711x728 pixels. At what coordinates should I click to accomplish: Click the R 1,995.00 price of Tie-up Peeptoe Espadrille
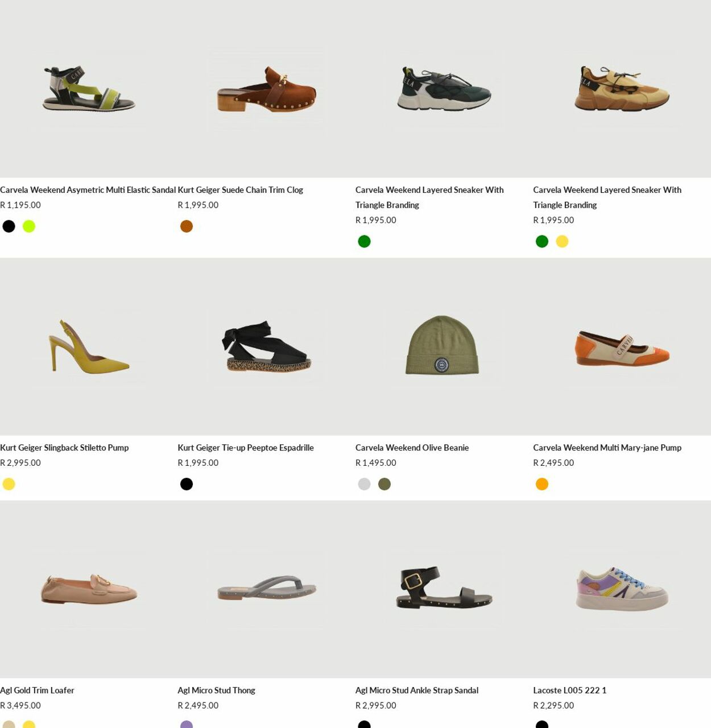[198, 463]
